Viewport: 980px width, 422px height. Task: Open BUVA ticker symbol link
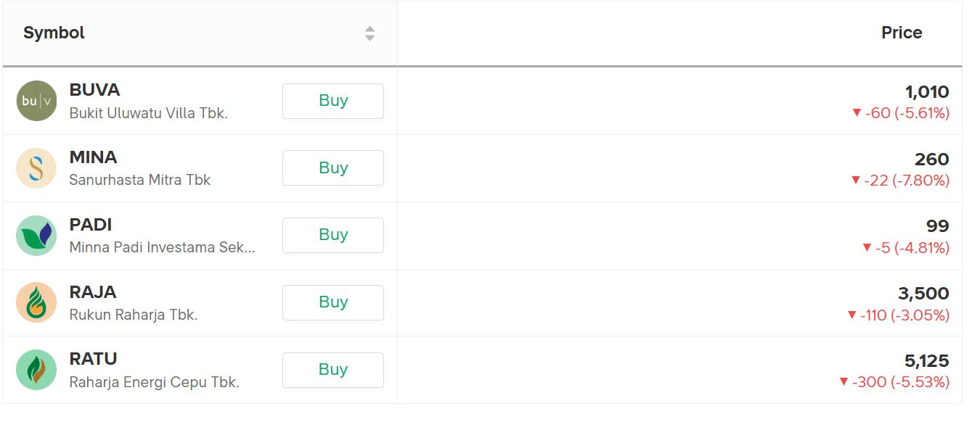click(94, 90)
